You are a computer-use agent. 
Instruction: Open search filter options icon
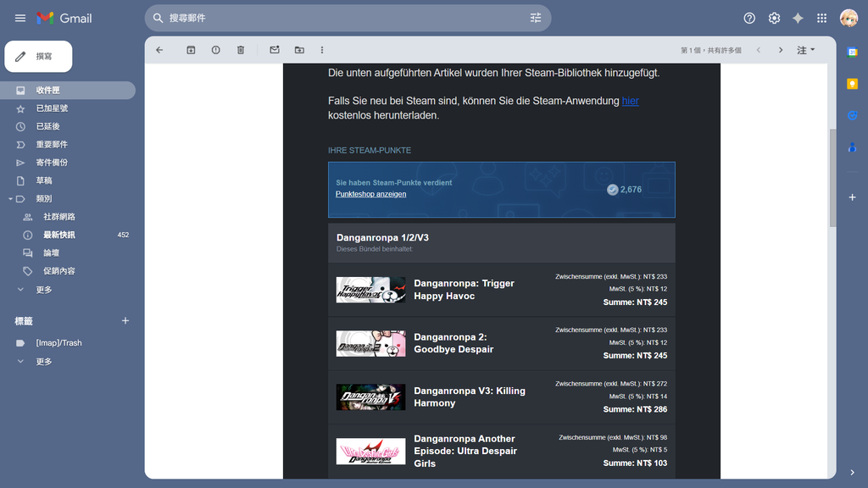tap(536, 19)
